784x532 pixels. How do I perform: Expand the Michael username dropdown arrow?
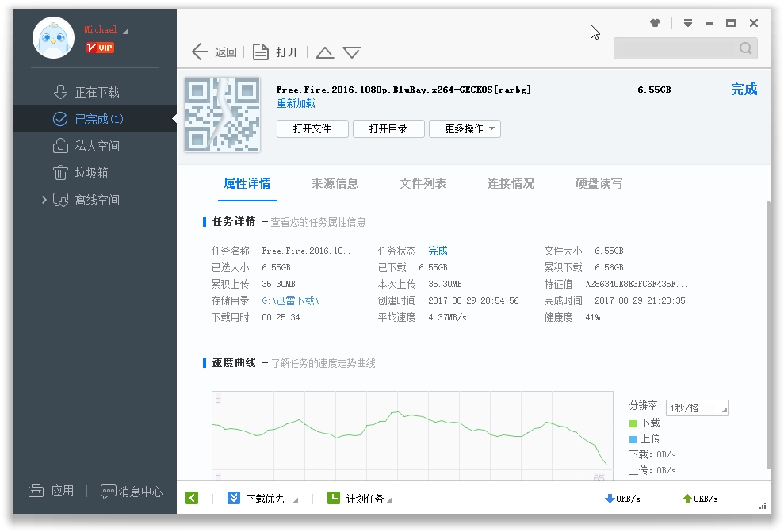pos(125,32)
